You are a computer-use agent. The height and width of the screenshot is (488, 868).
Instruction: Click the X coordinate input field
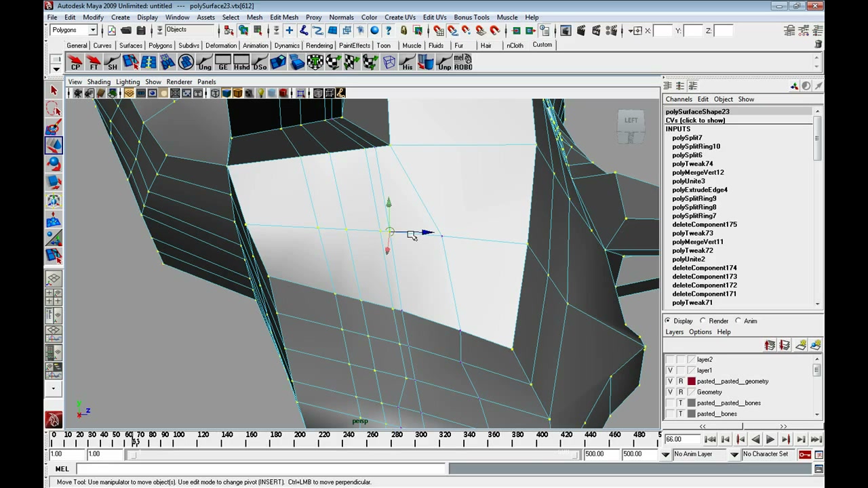pyautogui.click(x=663, y=30)
